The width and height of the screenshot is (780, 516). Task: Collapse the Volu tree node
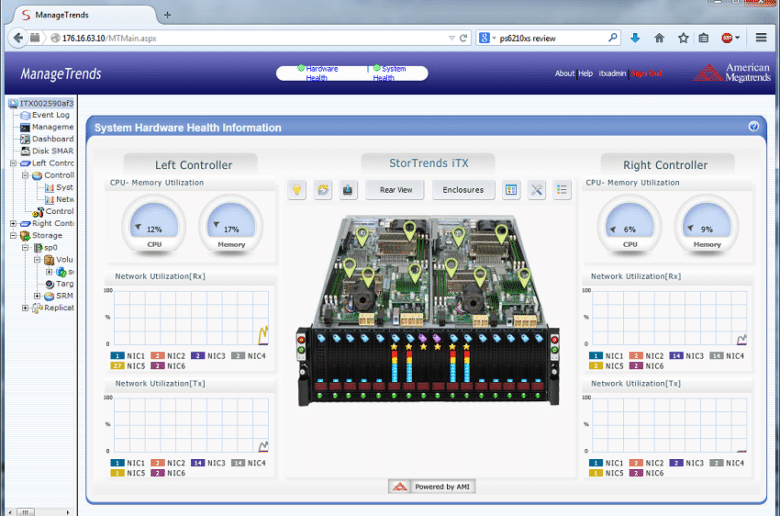click(x=37, y=259)
